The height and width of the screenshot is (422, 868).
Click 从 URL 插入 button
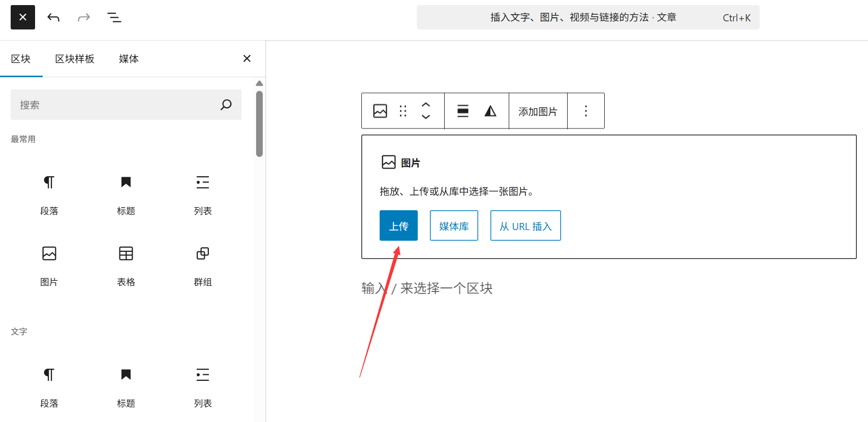point(525,225)
